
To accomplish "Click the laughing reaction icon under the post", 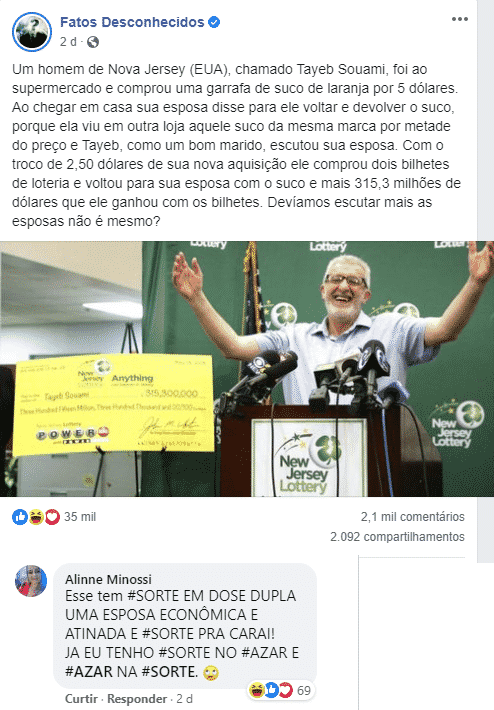I will click(x=36, y=517).
